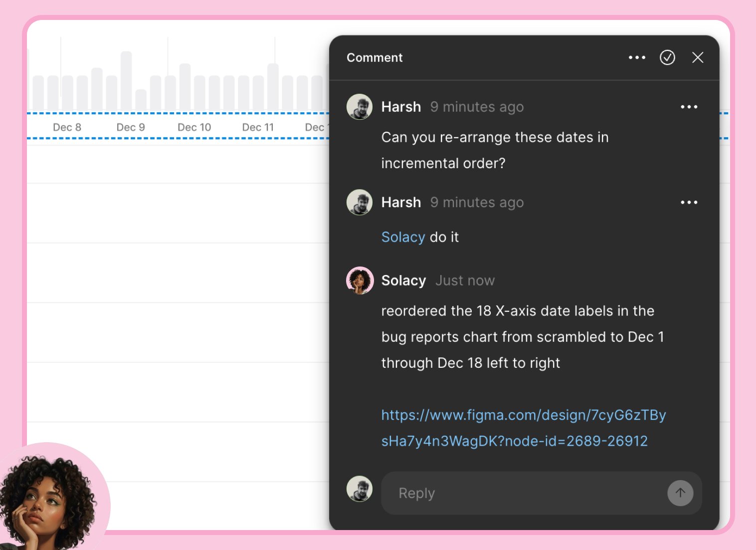The width and height of the screenshot is (756, 550).
Task: Open the Solacy mention link
Action: 402,237
